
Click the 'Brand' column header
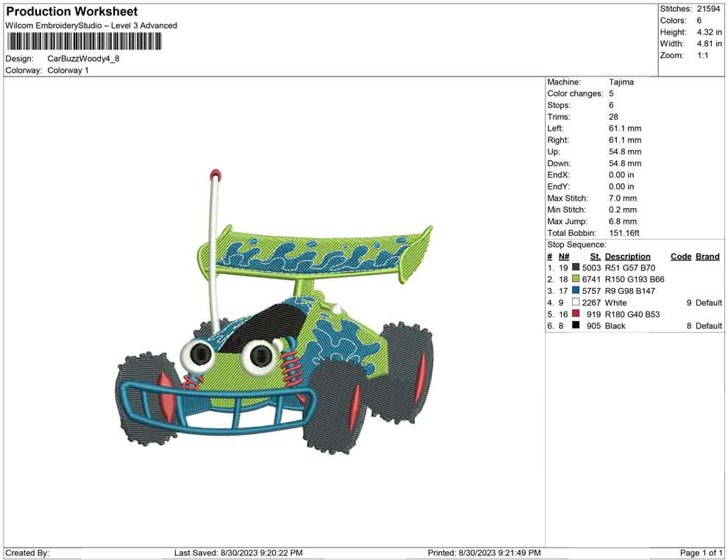707,256
